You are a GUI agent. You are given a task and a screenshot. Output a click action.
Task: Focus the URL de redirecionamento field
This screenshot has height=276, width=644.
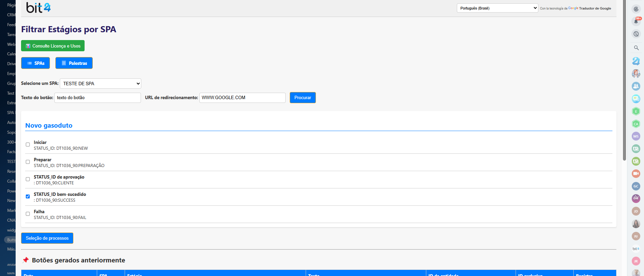click(242, 98)
